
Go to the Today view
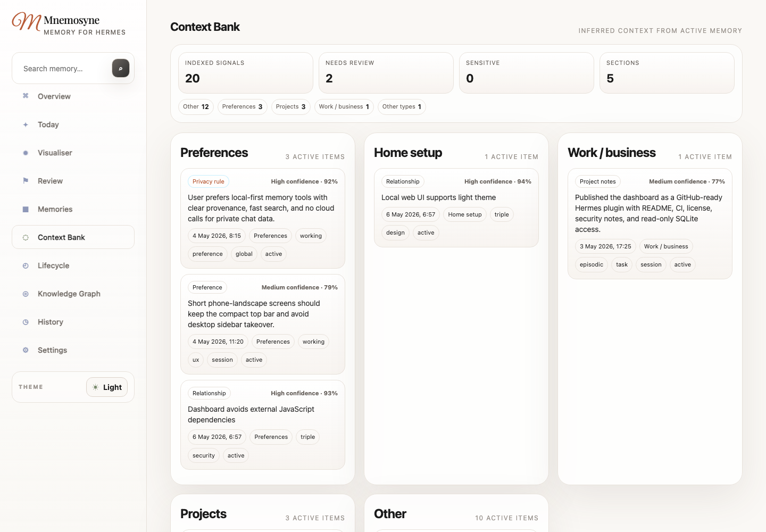tap(73, 124)
